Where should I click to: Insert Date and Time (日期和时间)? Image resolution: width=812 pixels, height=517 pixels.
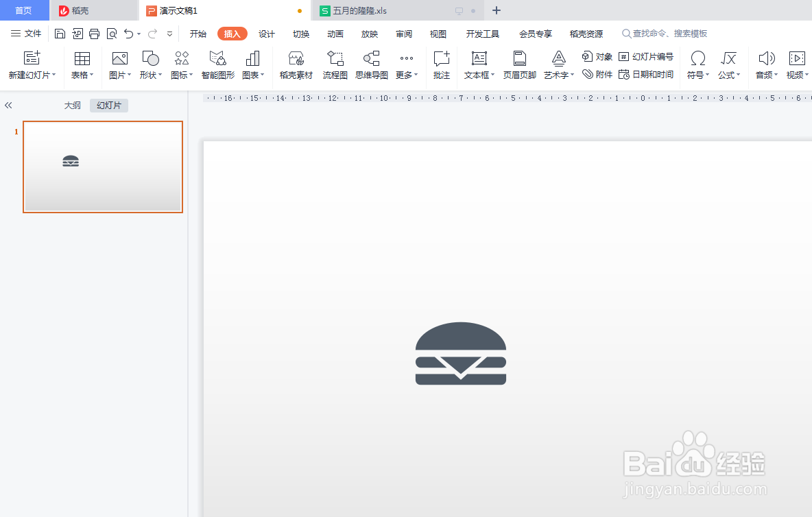tap(646, 75)
